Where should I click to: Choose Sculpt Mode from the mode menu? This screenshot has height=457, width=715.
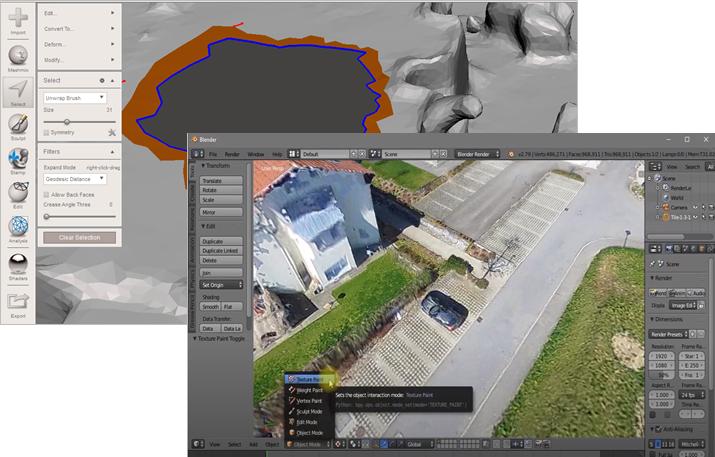click(x=309, y=411)
